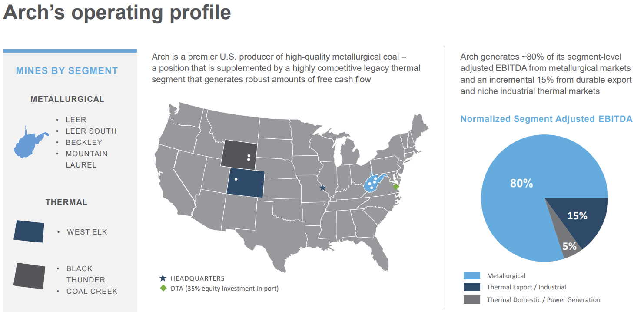Click the Colorado shape icon beside West Elk
The image size is (644, 312).
coord(29,231)
